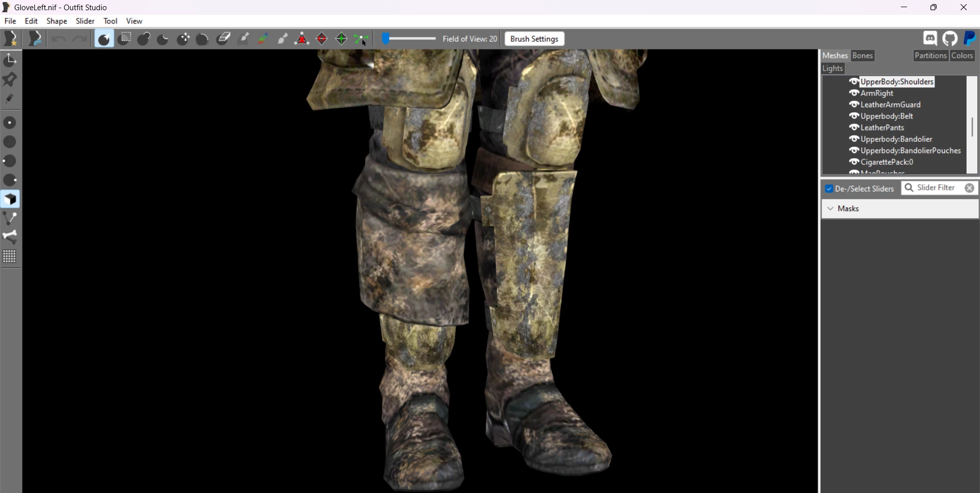Screen dimensions: 980x493
Task: Select the Move brush tool
Action: [x=183, y=39]
